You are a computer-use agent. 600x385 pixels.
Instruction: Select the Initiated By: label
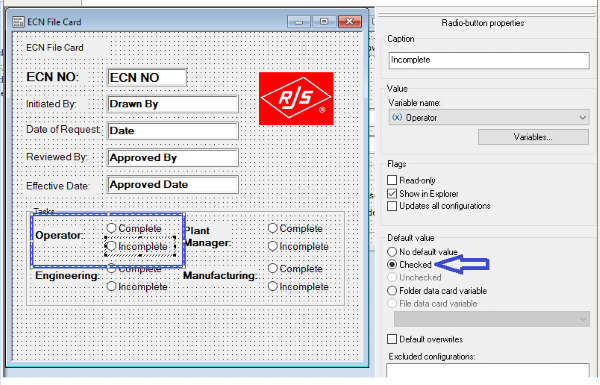click(x=51, y=104)
